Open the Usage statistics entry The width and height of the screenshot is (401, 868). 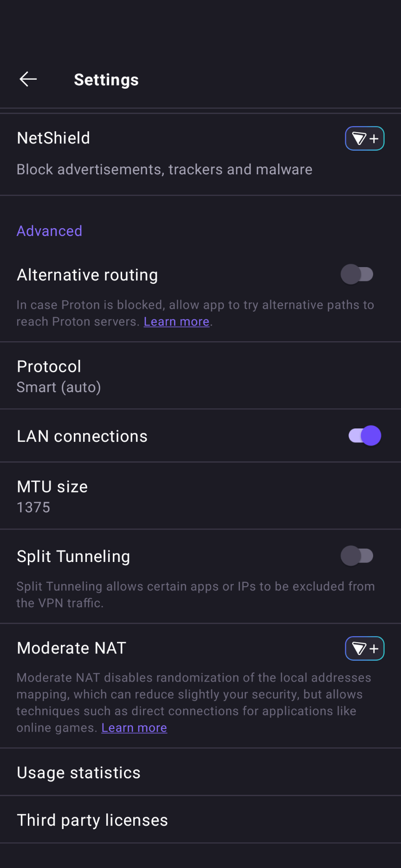(x=79, y=772)
